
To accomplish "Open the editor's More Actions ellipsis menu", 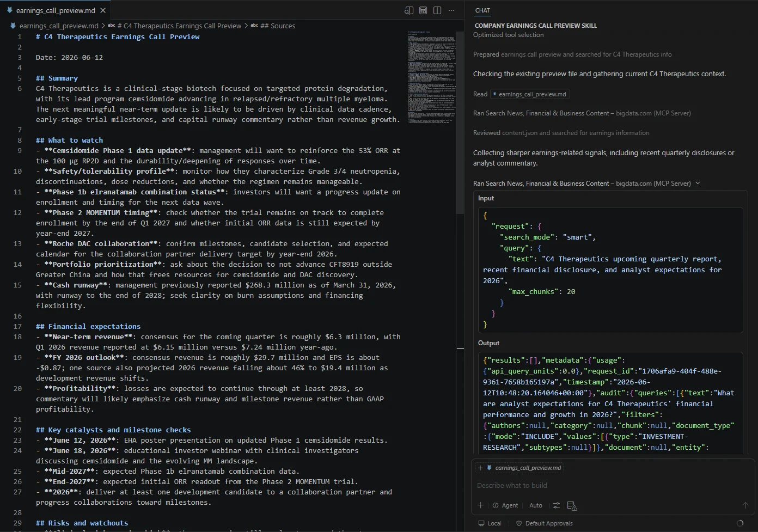I will pos(451,10).
